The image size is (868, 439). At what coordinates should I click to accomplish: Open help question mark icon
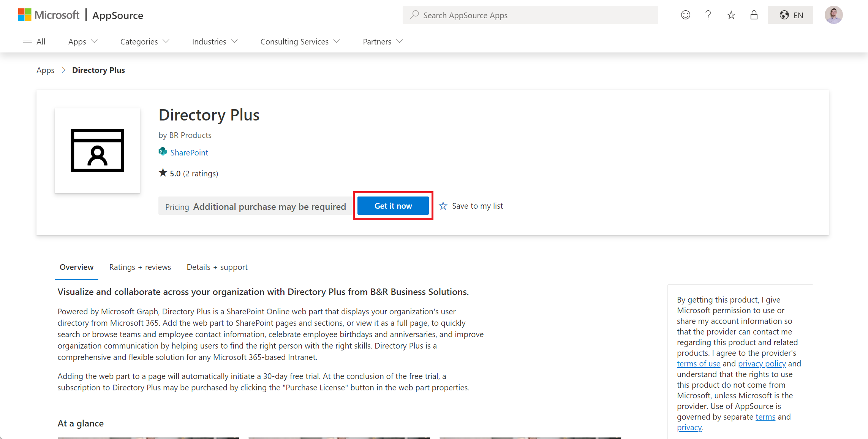click(708, 15)
